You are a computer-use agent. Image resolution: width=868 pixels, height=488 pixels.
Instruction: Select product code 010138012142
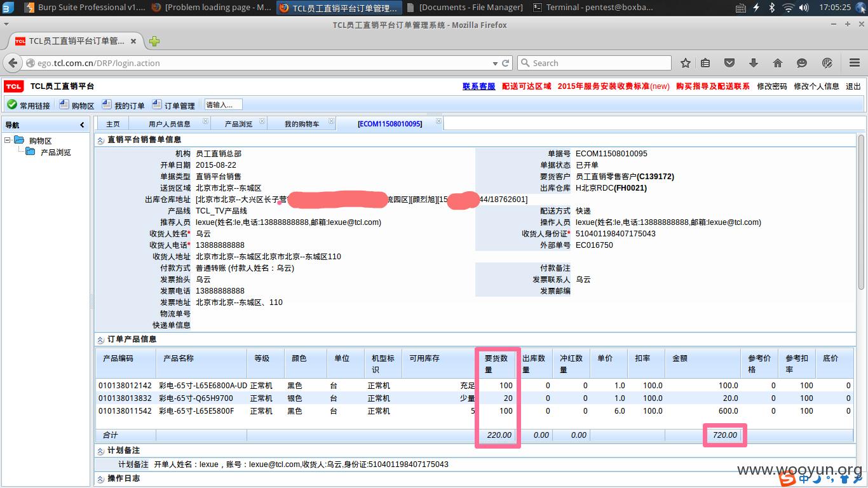[x=125, y=386]
